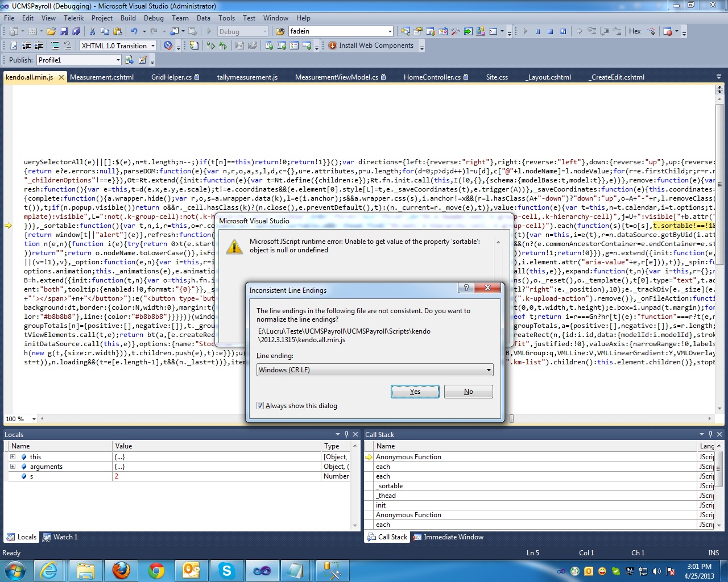Open the toolbox hammer-and-wrench icon

click(x=456, y=32)
